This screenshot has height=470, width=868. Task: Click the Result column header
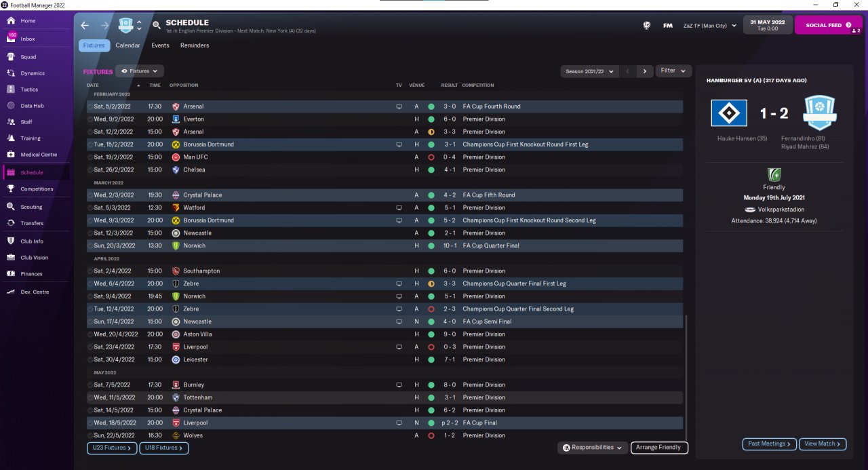point(450,85)
